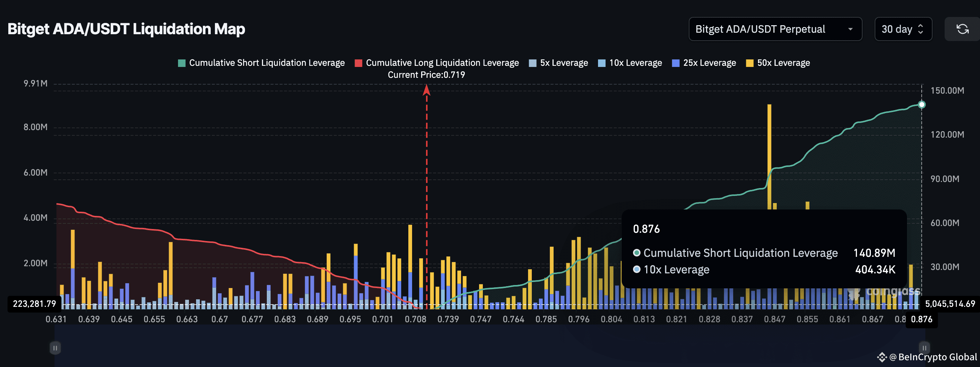Image resolution: width=980 pixels, height=367 pixels.
Task: Click the '223,281.79' left axis value
Action: [34, 304]
